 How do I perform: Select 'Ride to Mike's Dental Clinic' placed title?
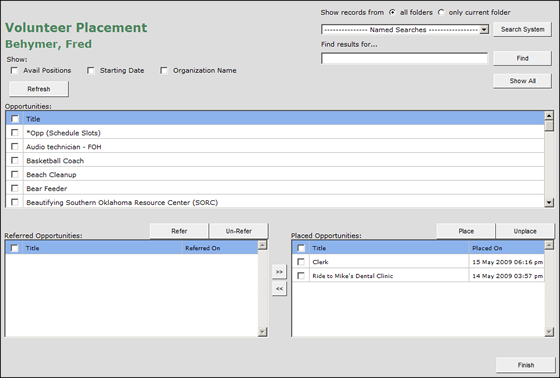click(352, 276)
